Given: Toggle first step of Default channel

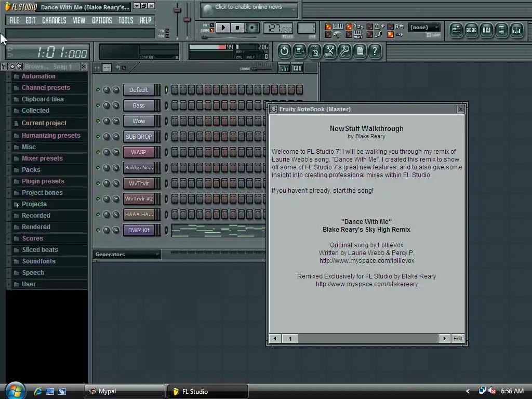Looking at the screenshot, I should pyautogui.click(x=175, y=90).
